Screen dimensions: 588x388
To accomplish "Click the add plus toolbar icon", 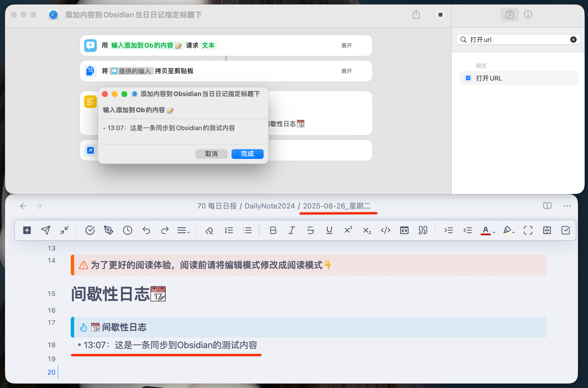I will pyautogui.click(x=27, y=230).
